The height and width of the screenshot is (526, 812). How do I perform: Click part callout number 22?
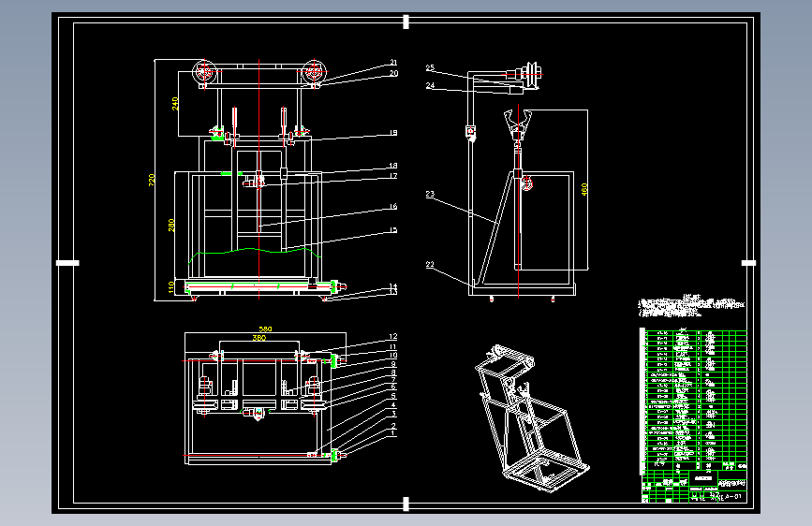(x=430, y=265)
